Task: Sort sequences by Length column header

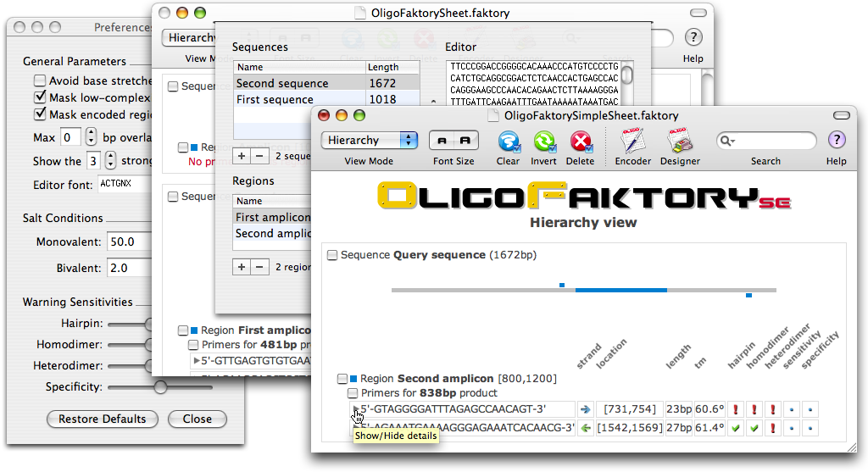Action: [x=392, y=67]
